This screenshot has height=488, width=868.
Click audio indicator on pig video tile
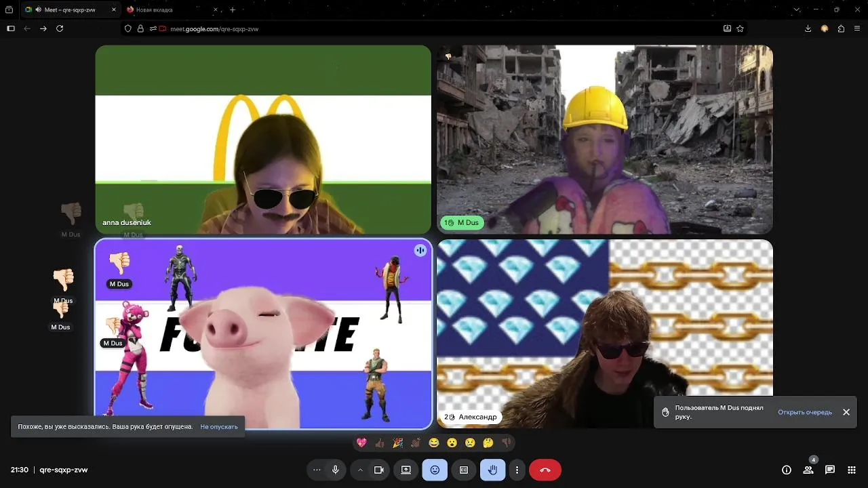[x=420, y=251]
